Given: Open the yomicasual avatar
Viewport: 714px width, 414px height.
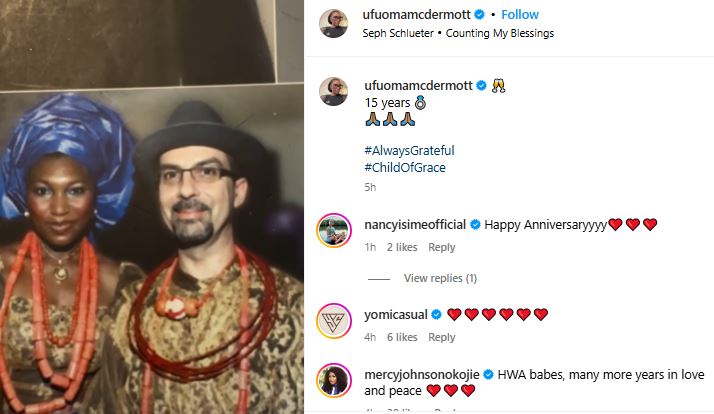Looking at the screenshot, I should point(333,321).
